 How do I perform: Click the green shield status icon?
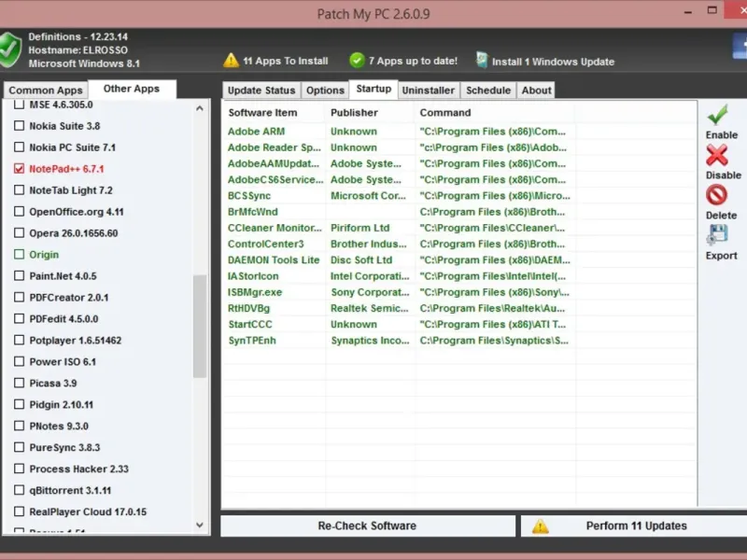pos(9,49)
